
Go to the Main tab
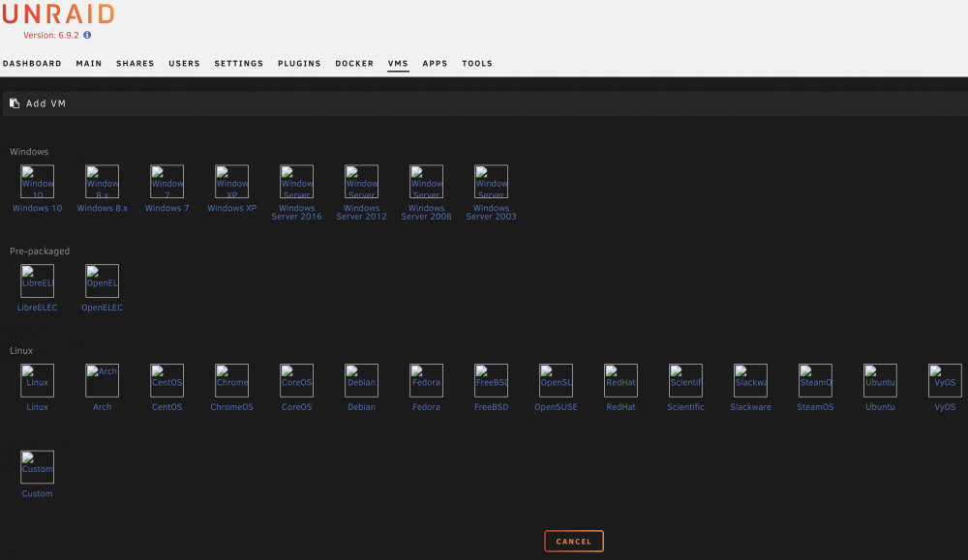tap(89, 64)
